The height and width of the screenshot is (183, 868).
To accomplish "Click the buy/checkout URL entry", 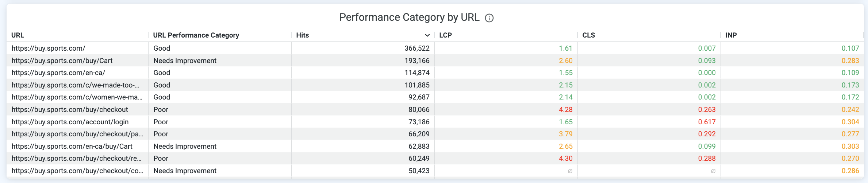I will point(70,109).
